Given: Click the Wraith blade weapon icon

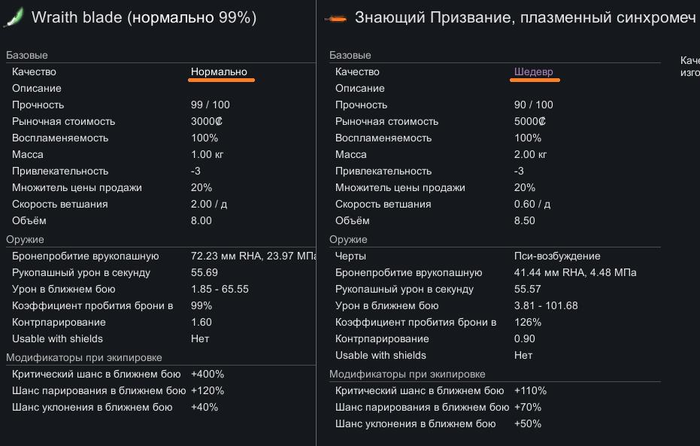Looking at the screenshot, I should point(15,17).
